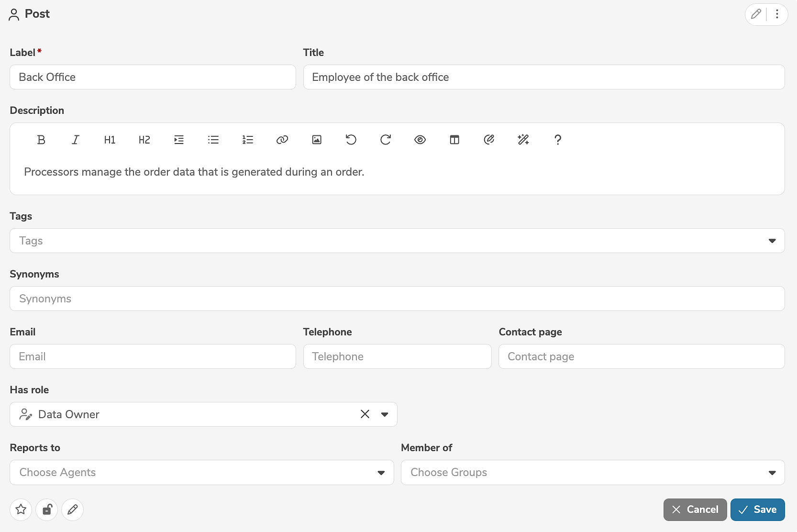Apply italic formatting in the editor

[x=76, y=140]
